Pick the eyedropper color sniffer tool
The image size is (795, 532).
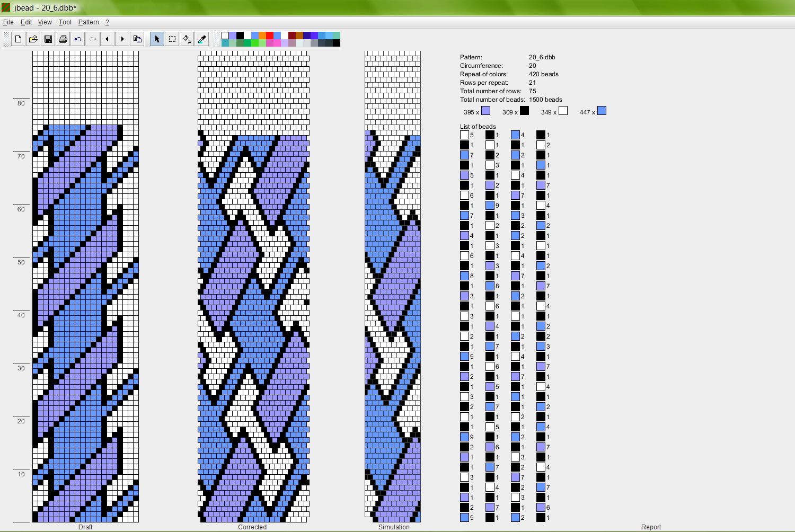coord(201,39)
